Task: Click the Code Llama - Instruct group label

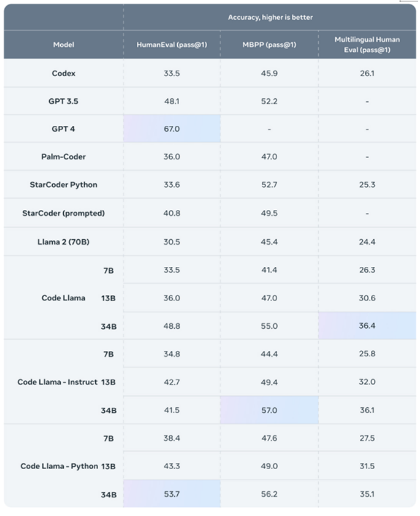Action: [57, 382]
